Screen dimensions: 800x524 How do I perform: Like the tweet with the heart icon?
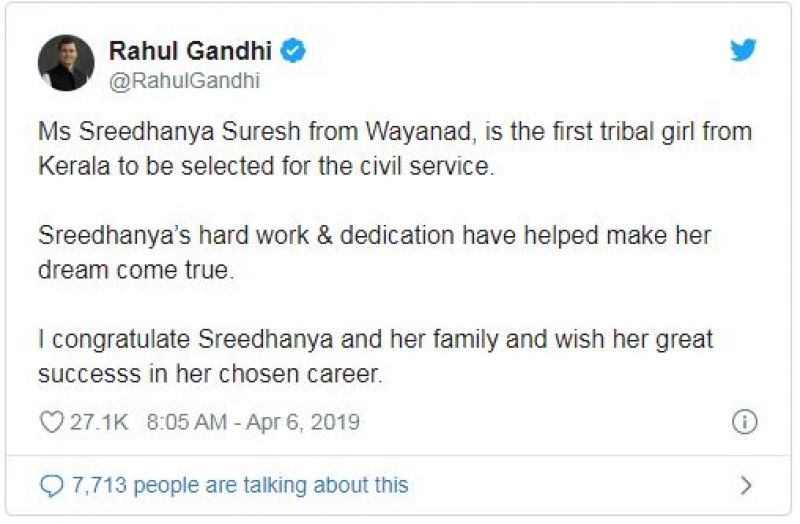point(51,422)
